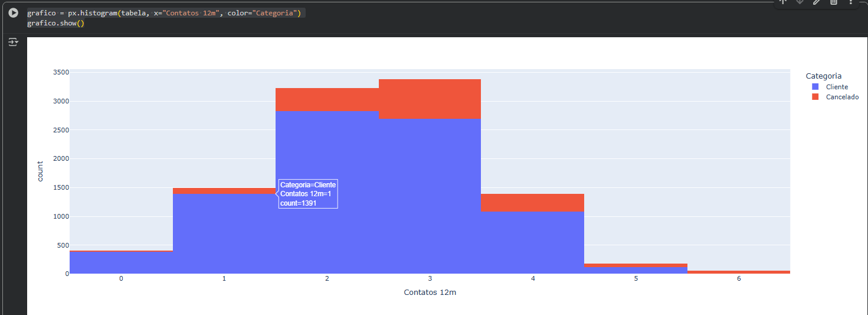Click the 'Contatos 12m' x-axis title

[430, 293]
